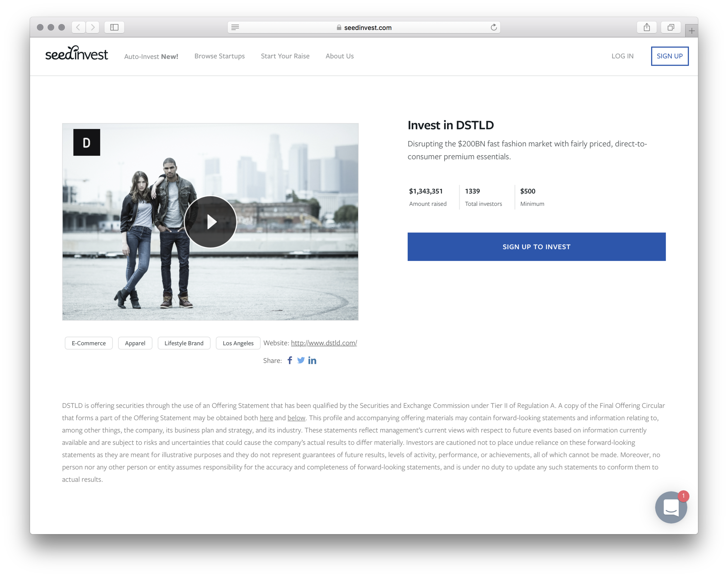
Task: Click the DSTLD 'D' logo badge
Action: 87,142
